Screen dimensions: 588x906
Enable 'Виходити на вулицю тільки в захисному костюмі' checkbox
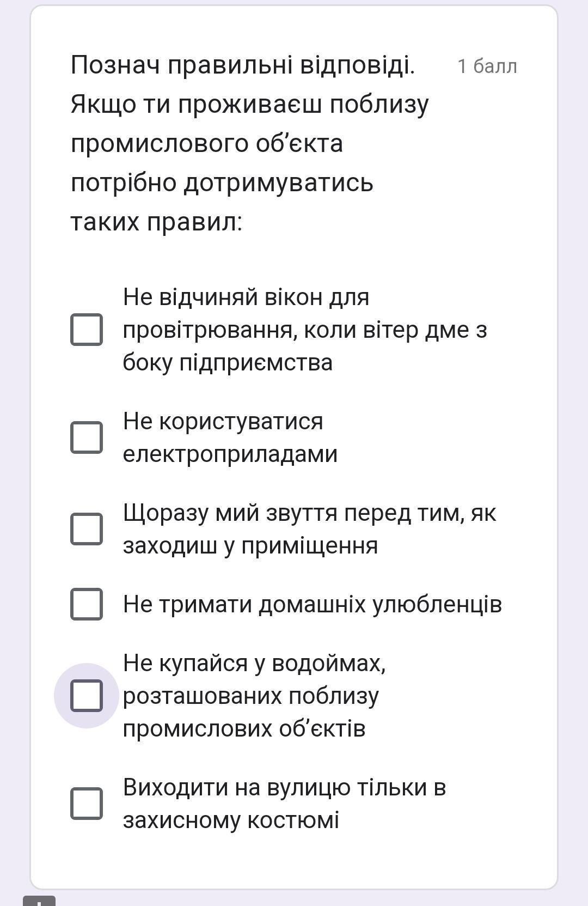click(x=87, y=803)
